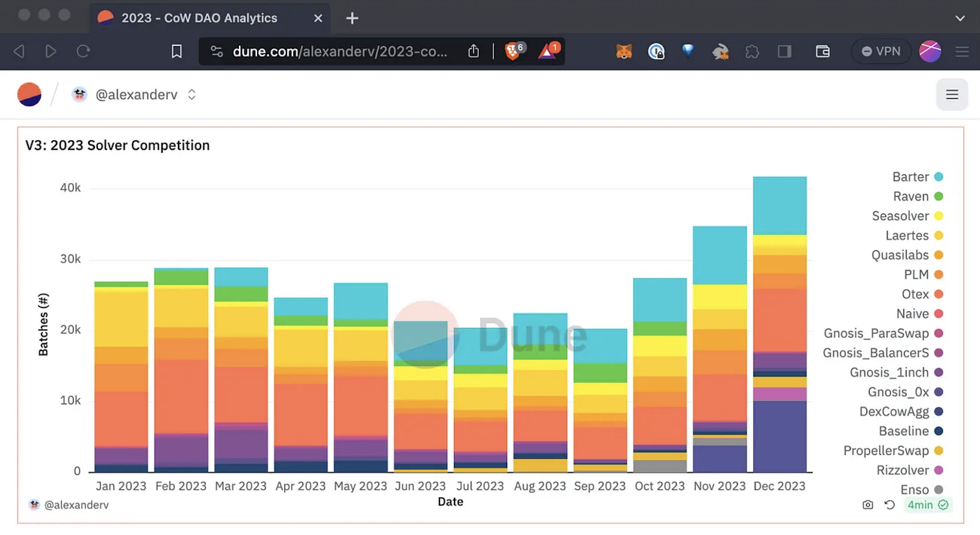Click the Dec 2023 stacked bar

(x=779, y=324)
